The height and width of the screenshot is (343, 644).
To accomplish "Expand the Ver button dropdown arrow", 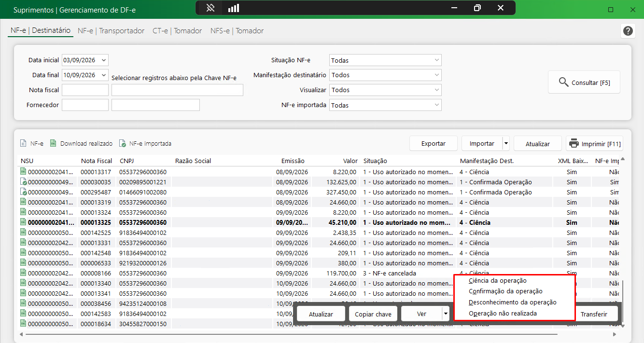I will [445, 314].
